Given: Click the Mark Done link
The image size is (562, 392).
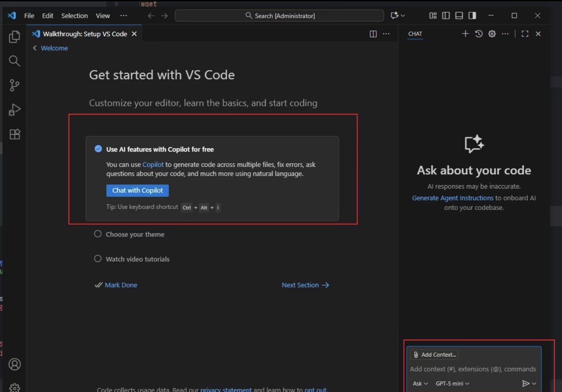Looking at the screenshot, I should [121, 285].
